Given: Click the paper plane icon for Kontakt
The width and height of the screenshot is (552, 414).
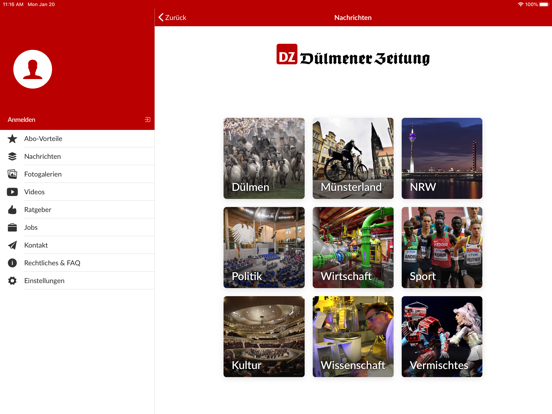Looking at the screenshot, I should pos(12,245).
